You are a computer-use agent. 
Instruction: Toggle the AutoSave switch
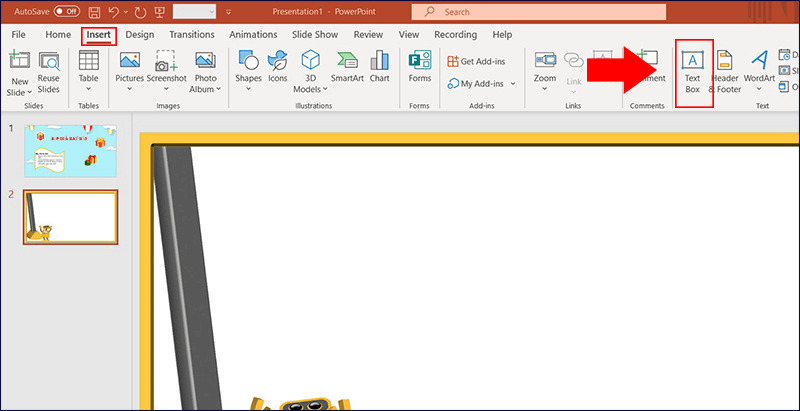66,11
